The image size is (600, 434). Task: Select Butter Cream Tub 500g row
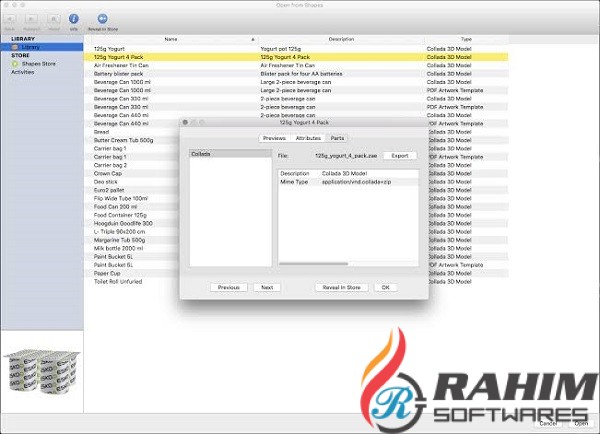click(x=132, y=140)
